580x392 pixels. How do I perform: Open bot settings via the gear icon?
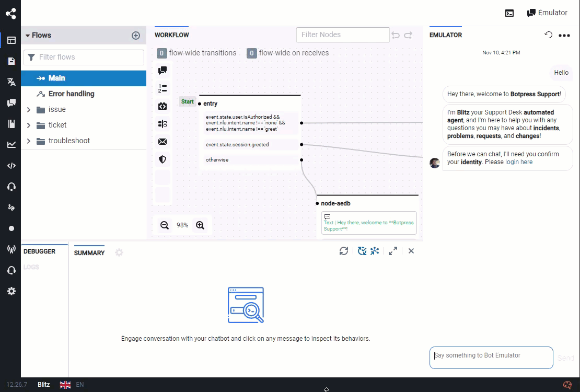[11, 291]
